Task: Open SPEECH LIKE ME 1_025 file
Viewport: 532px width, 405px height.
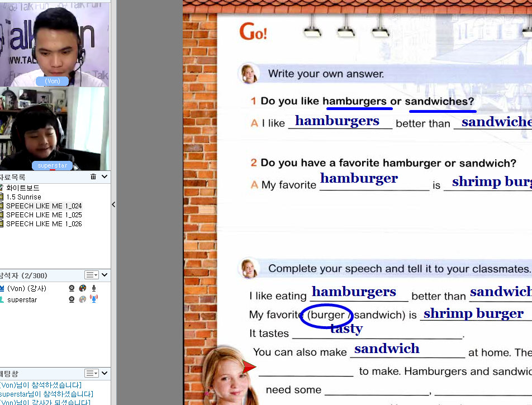Action: tap(44, 215)
